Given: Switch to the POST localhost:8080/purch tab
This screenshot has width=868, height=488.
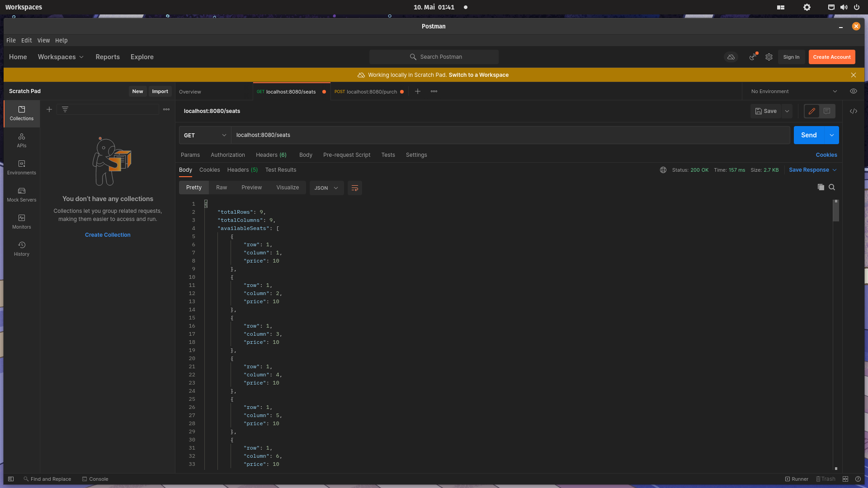Looking at the screenshot, I should click(366, 92).
